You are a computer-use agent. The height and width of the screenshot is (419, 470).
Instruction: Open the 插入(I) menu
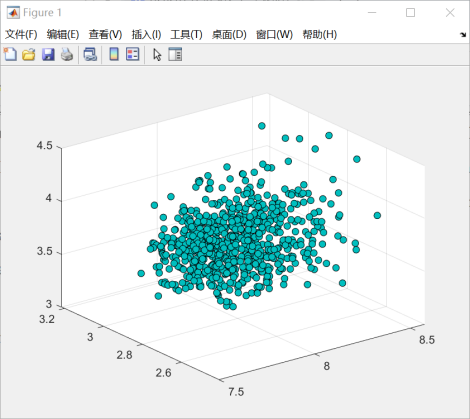146,34
